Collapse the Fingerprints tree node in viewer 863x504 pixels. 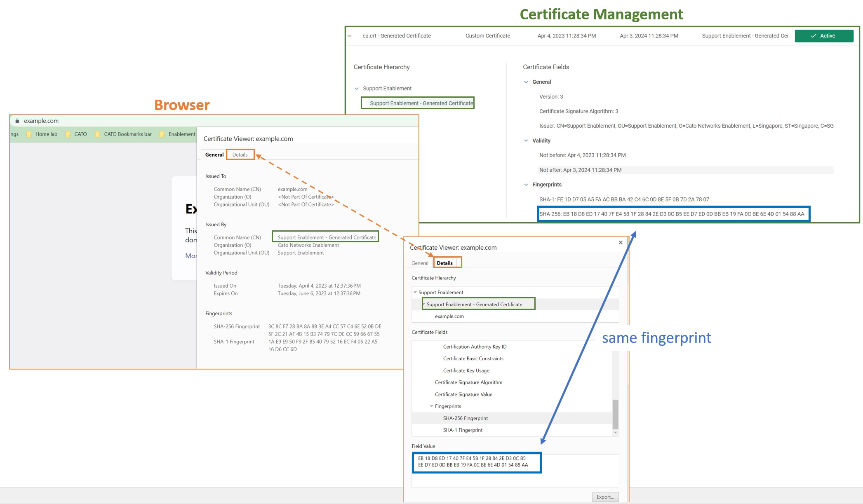[x=432, y=406]
